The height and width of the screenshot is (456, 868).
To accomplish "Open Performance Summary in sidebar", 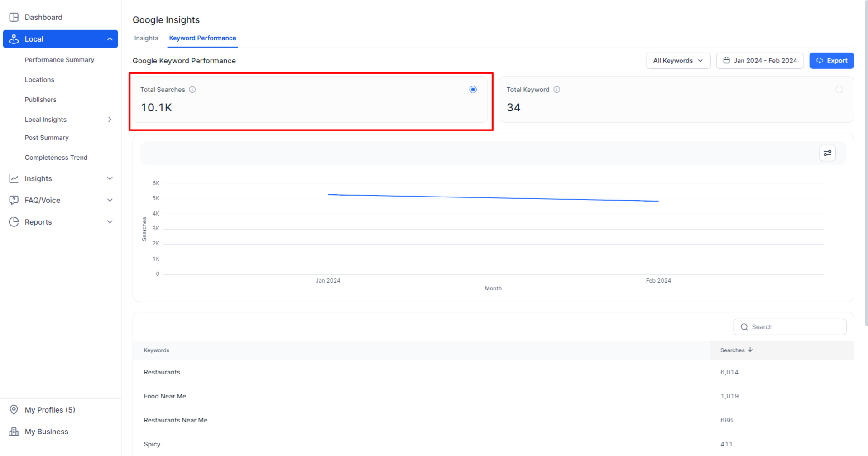I will click(59, 60).
